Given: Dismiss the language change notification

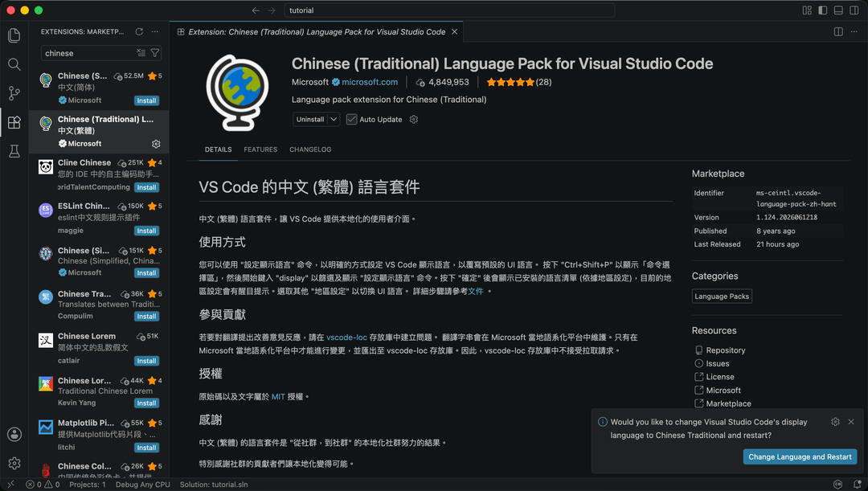Looking at the screenshot, I should point(851,422).
